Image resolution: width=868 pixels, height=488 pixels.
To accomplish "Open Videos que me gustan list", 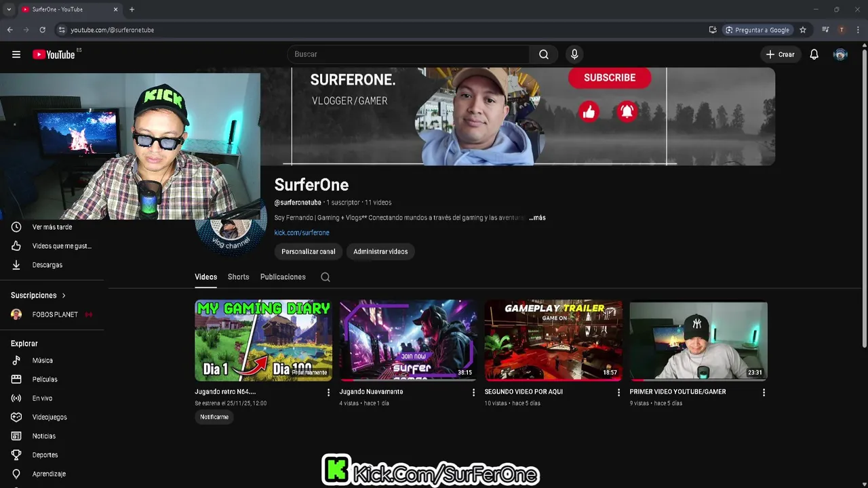I will click(52, 246).
